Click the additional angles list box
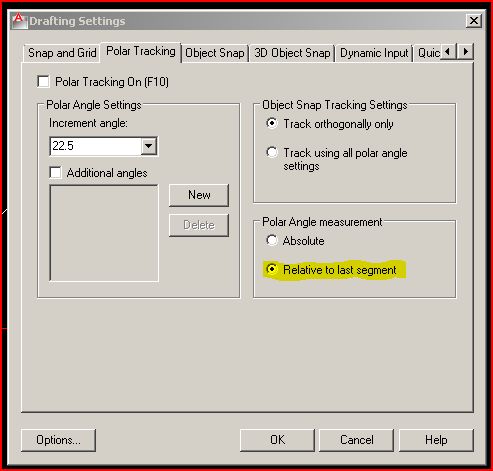Screen dimensions: 493x471 click(x=104, y=233)
